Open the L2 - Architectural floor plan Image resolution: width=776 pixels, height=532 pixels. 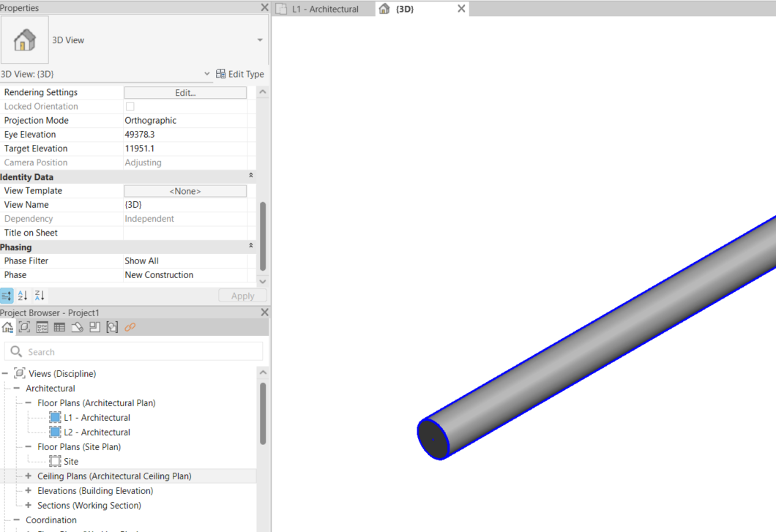click(x=97, y=432)
